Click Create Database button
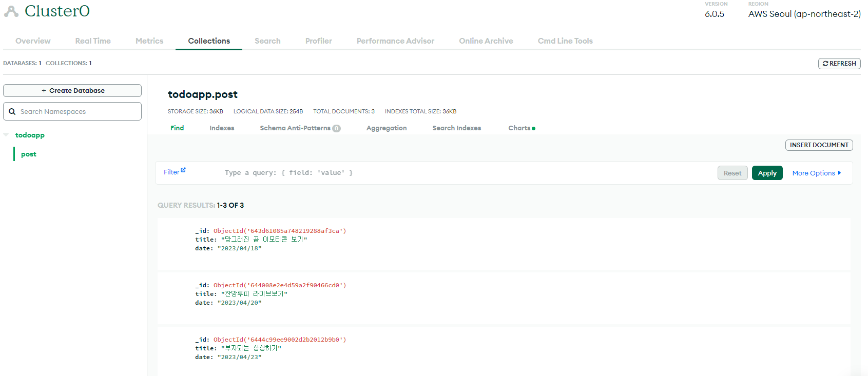The width and height of the screenshot is (868, 376). point(72,90)
